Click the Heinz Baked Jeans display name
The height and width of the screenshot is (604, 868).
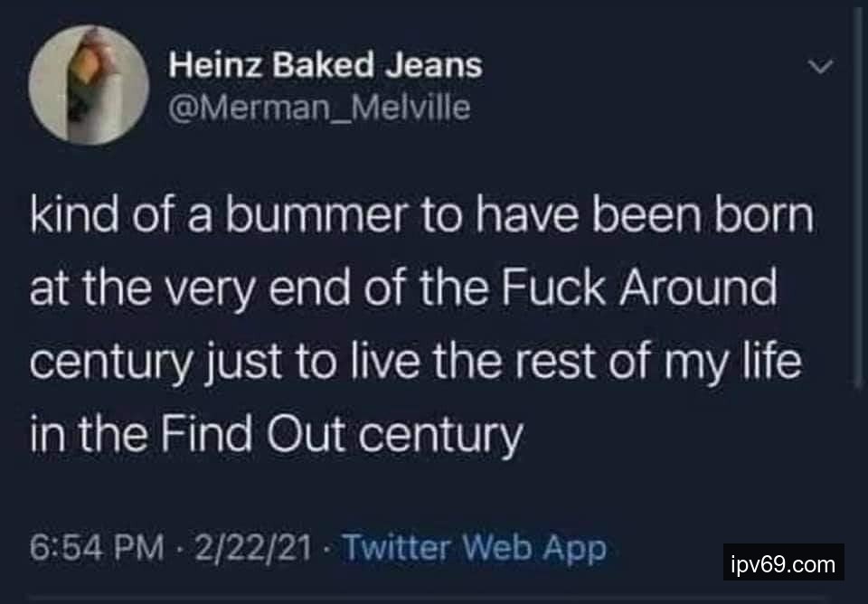[x=326, y=65]
